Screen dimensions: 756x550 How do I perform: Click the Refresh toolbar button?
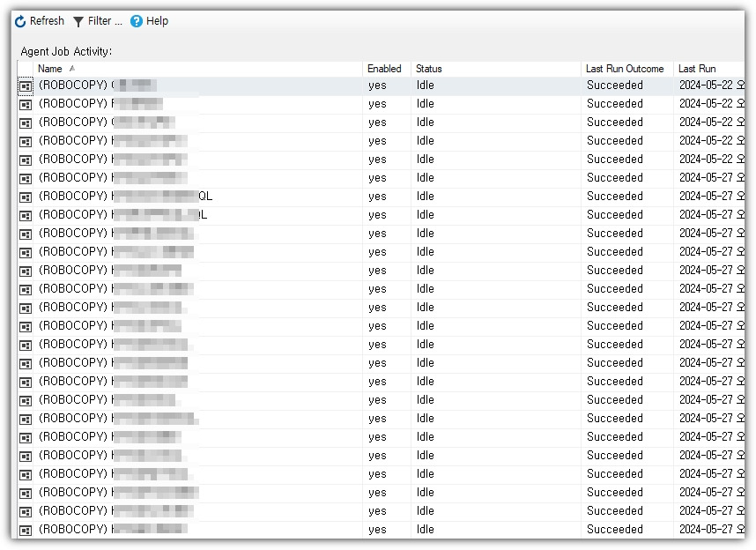[x=39, y=21]
